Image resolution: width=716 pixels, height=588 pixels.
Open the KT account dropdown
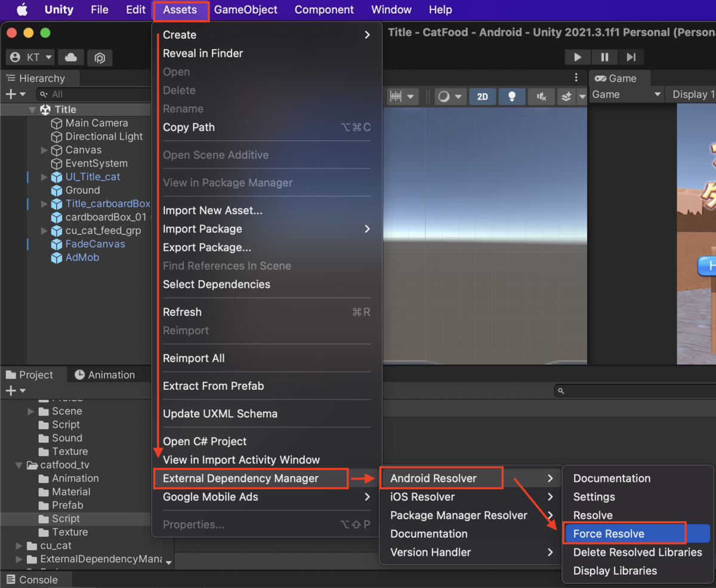[30, 57]
